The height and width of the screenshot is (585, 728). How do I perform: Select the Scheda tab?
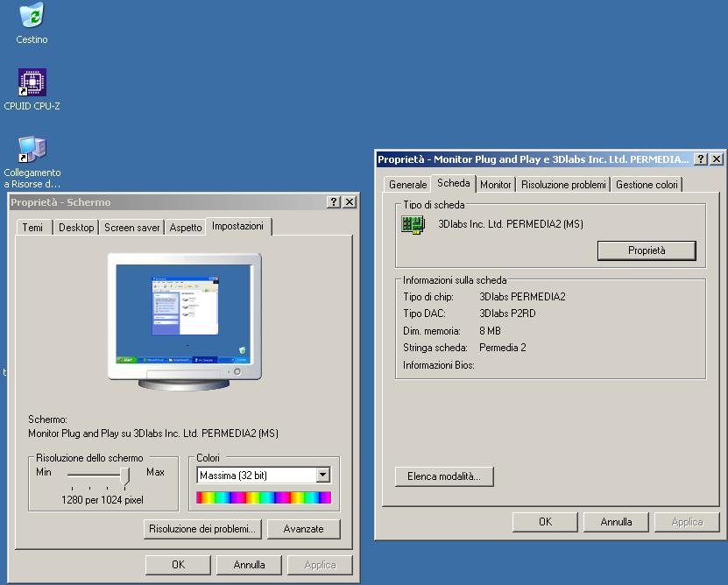(x=454, y=183)
